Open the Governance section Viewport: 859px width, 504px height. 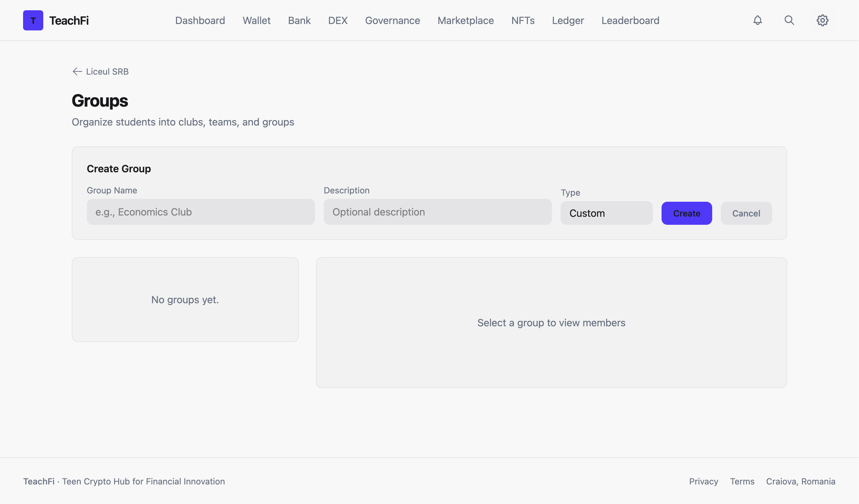pos(392,20)
